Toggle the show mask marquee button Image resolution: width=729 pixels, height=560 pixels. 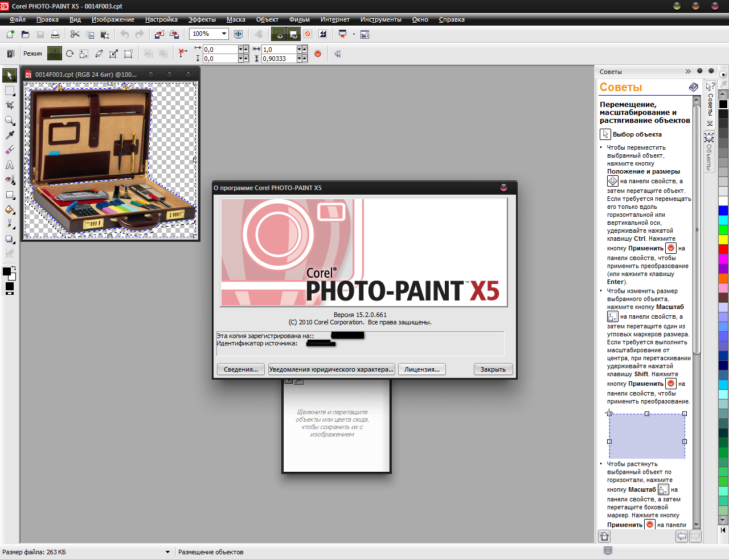coord(293,34)
